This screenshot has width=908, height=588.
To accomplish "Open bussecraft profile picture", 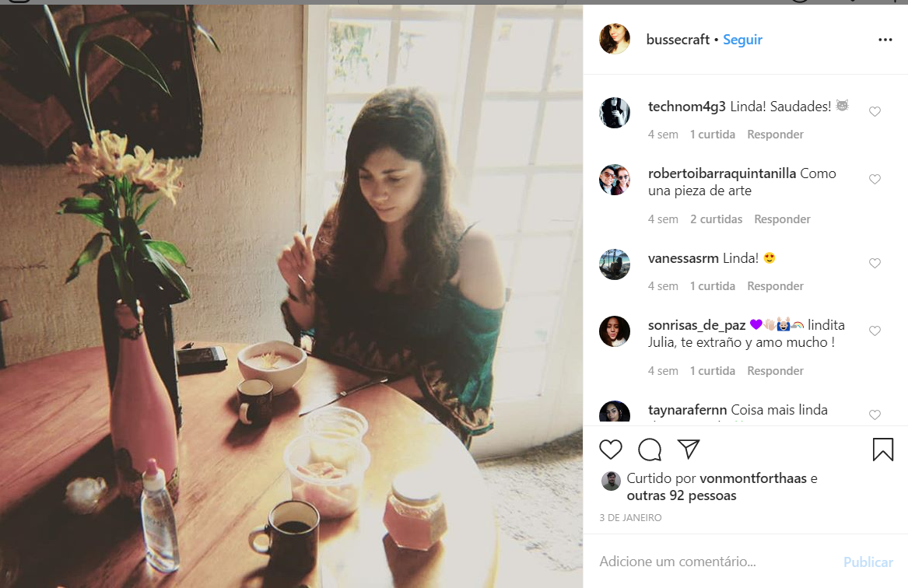I will tap(615, 40).
